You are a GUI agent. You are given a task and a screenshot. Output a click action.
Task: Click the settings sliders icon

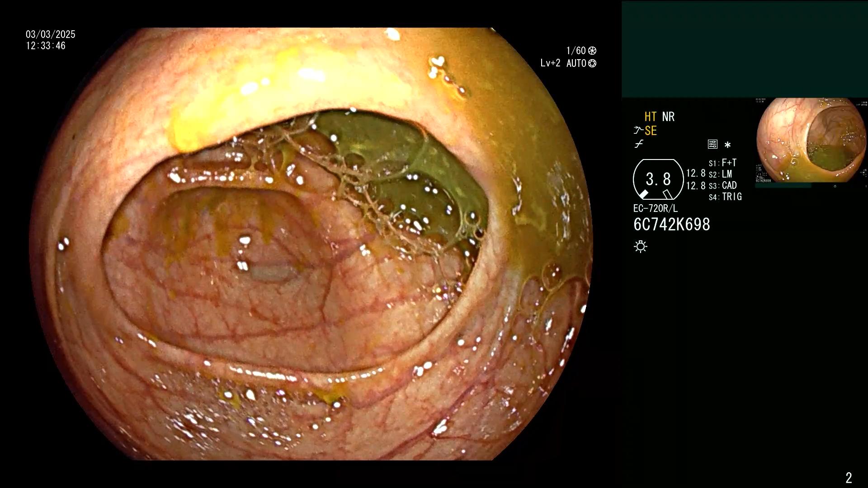click(712, 145)
